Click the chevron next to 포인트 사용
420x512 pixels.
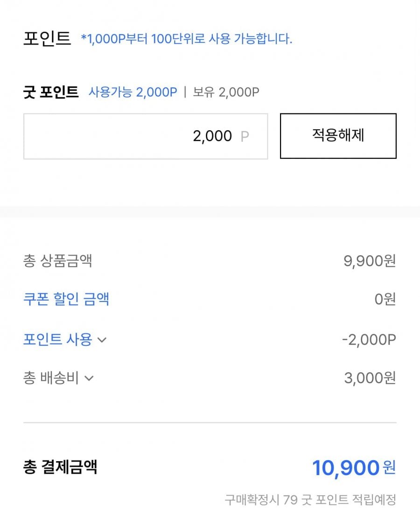tap(102, 340)
